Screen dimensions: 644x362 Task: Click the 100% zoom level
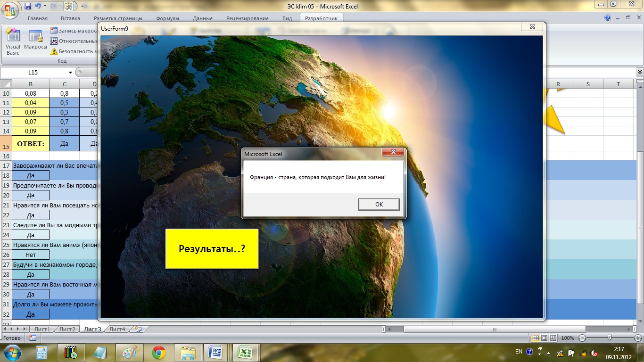point(568,338)
